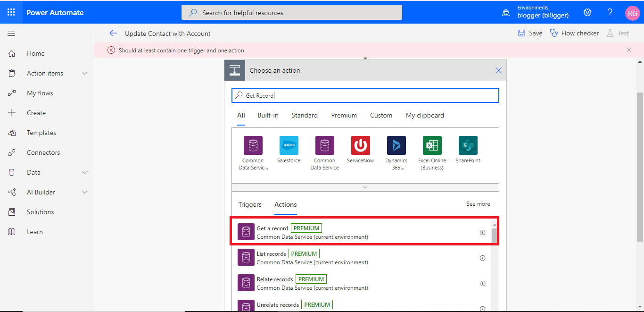This screenshot has width=644, height=312.
Task: Expand the Data menu chevron
Action: click(85, 172)
